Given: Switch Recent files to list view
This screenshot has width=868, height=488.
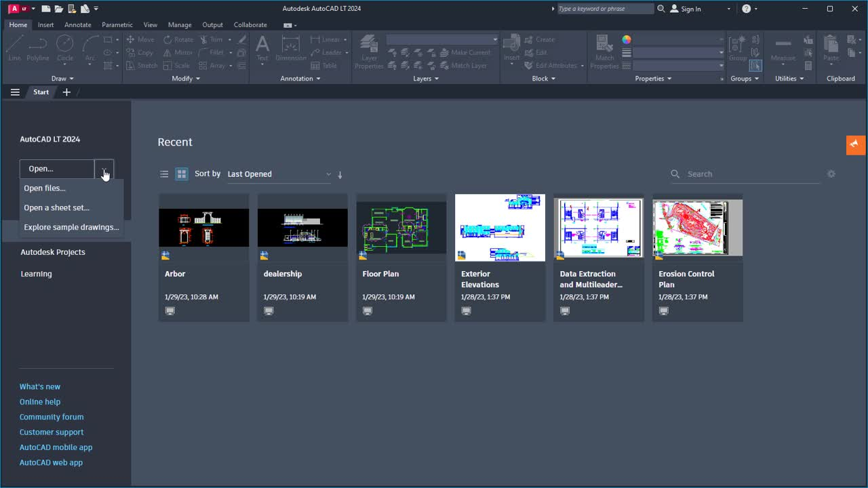Looking at the screenshot, I should point(164,174).
